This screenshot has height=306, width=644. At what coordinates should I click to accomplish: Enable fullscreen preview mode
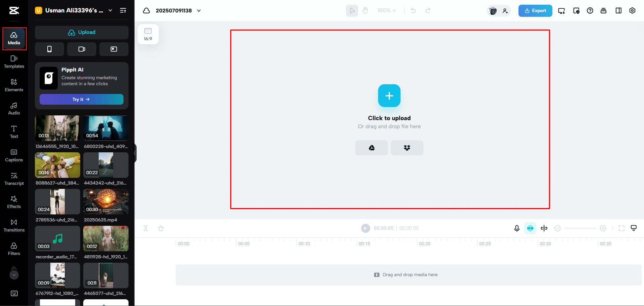tap(622, 228)
